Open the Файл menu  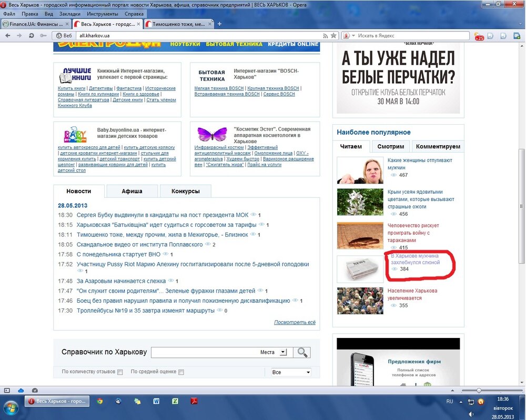point(9,14)
